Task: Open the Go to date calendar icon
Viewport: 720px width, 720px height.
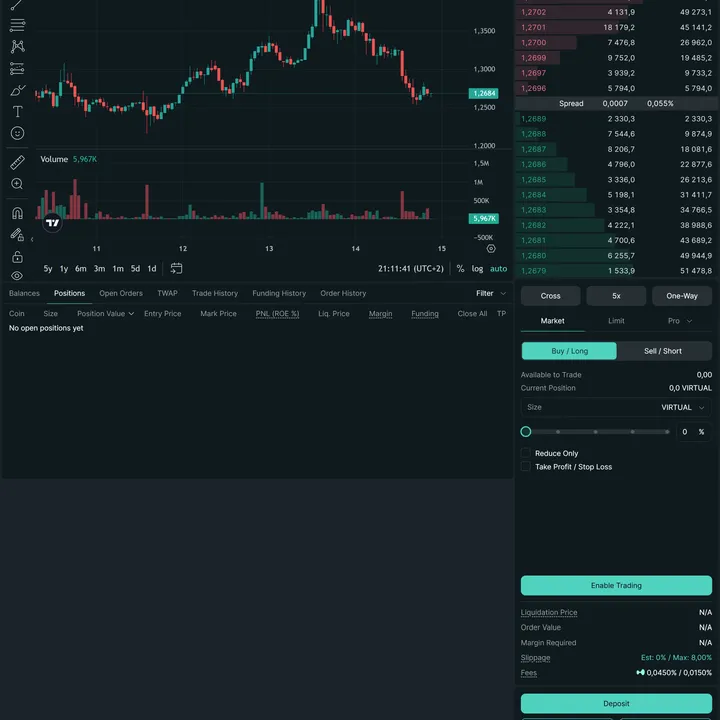Action: pos(177,268)
